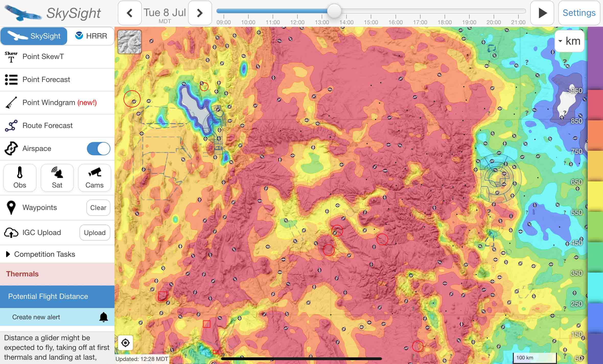Click the purple >950 legend swatch
The height and width of the screenshot is (364, 603).
[595, 59]
